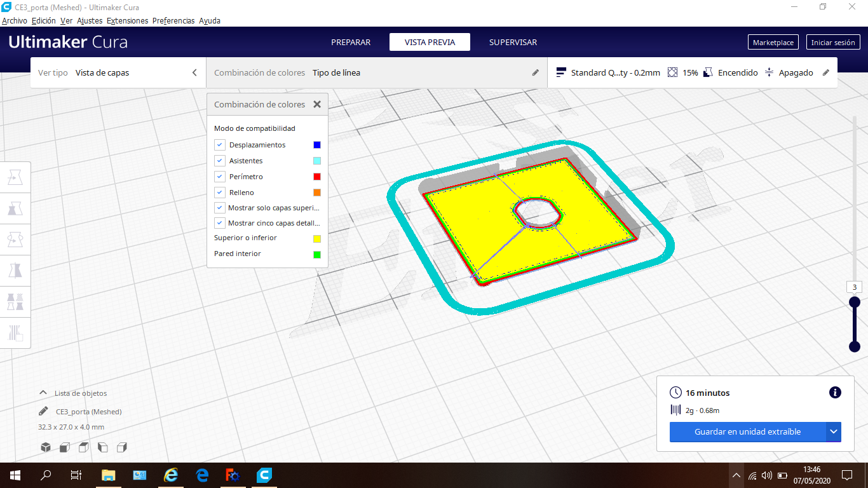Image resolution: width=868 pixels, height=488 pixels.
Task: Open the Marketplace
Action: [x=773, y=43]
